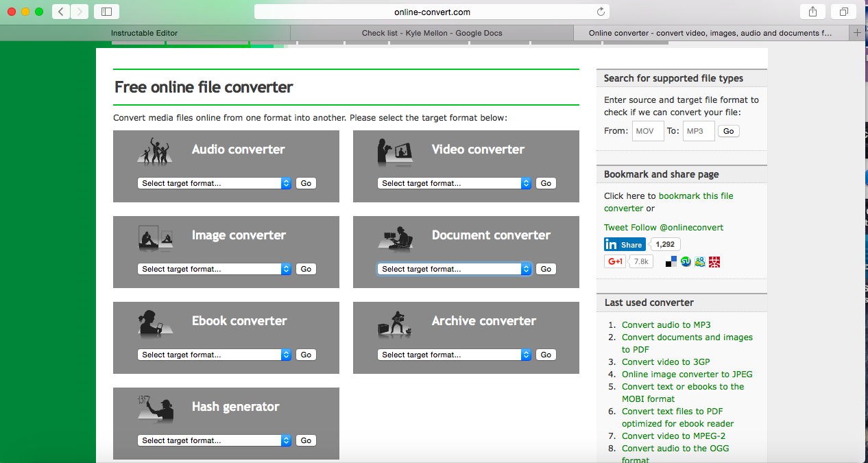
Task: Open the bookmark this file converter link
Action: coord(668,202)
